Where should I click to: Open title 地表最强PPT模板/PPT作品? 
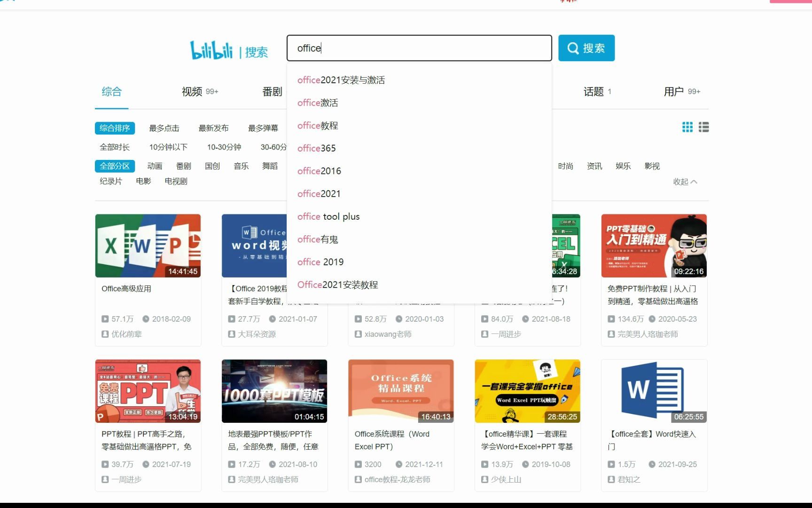[273, 440]
